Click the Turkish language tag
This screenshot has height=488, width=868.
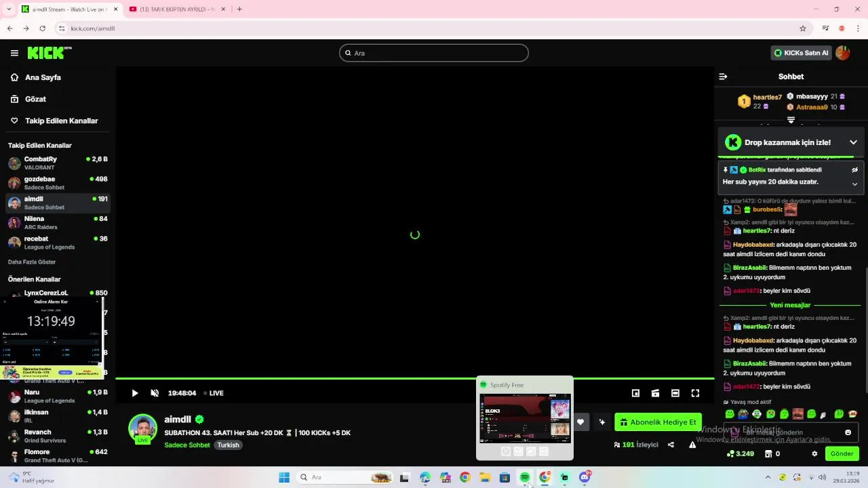[229, 445]
